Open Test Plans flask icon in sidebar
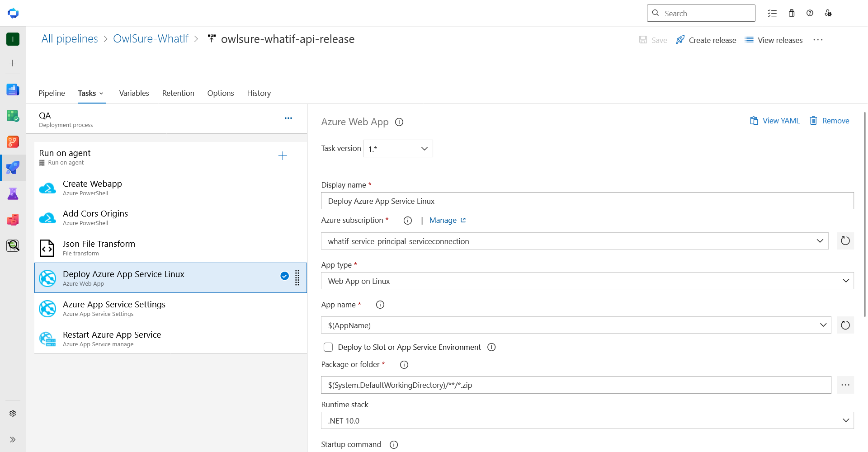Screen dimensions: 868x452 [x=13, y=194]
